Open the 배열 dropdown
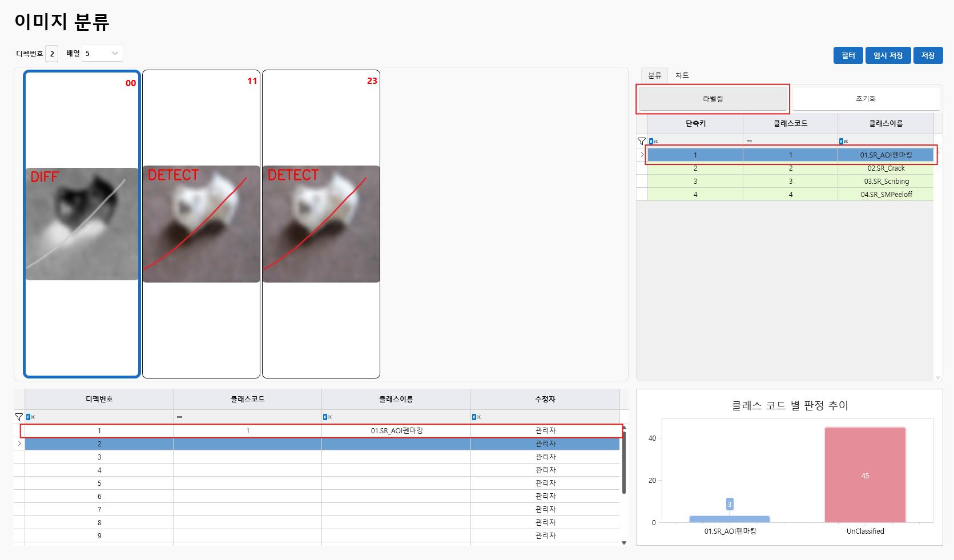The height and width of the screenshot is (560, 954). coord(102,53)
